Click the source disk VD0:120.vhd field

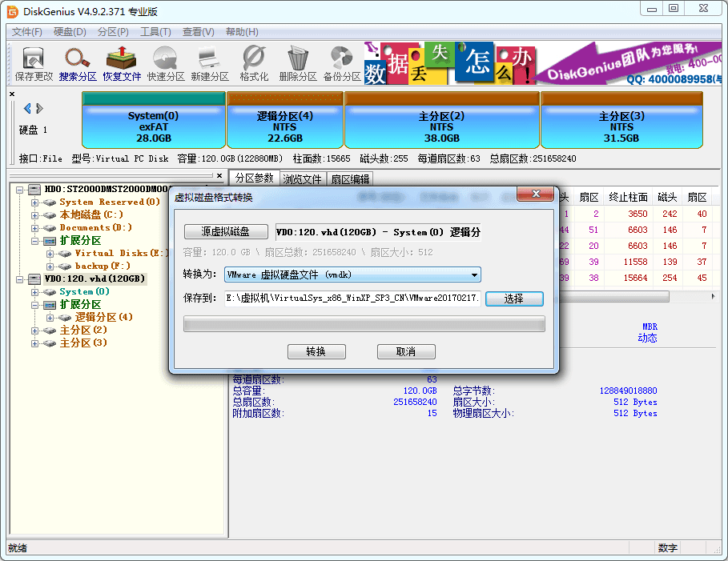378,232
